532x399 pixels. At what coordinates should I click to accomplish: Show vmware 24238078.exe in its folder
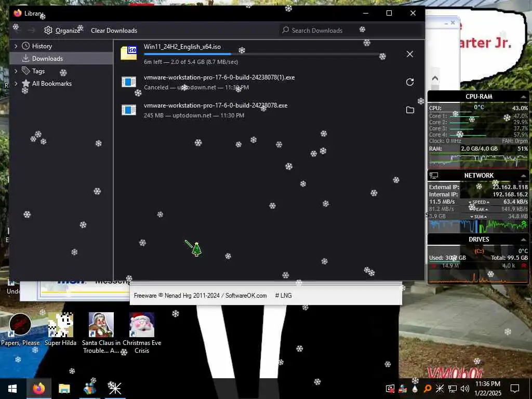pyautogui.click(x=410, y=110)
